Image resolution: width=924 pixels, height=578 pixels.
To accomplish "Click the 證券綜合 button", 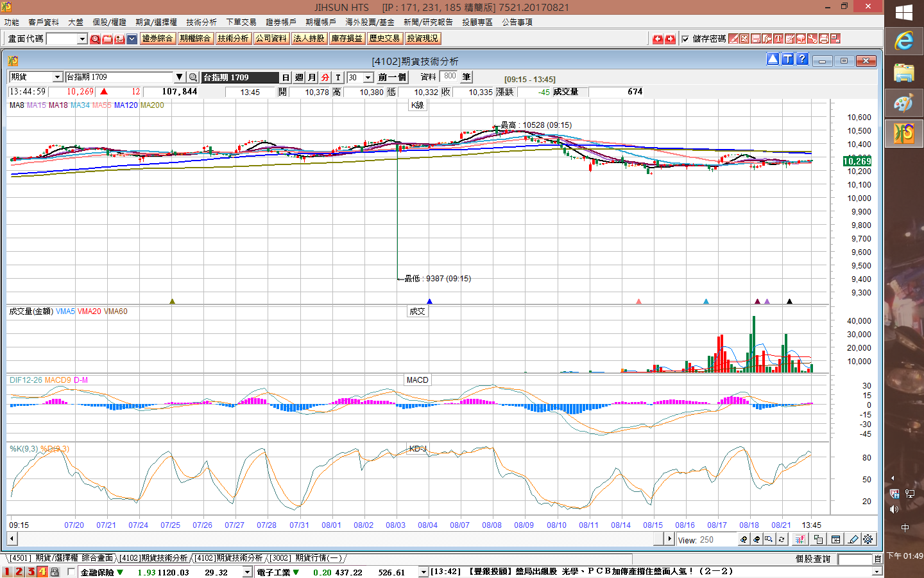I will [158, 39].
